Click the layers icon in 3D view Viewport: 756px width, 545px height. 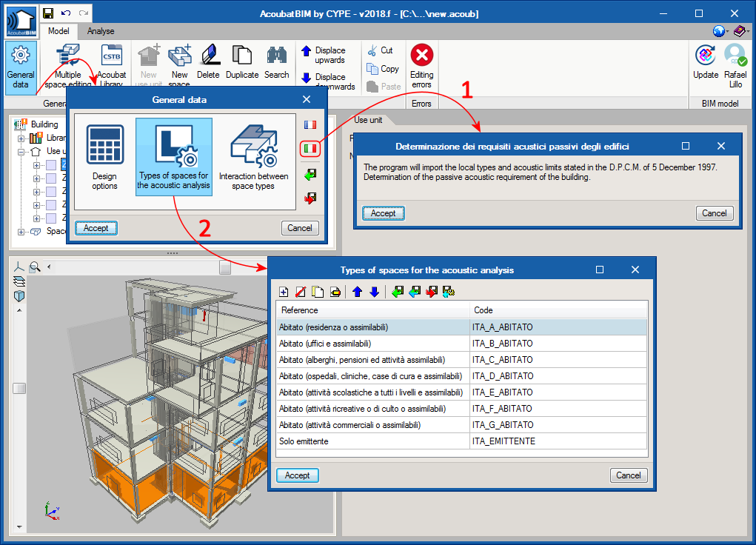tap(19, 281)
